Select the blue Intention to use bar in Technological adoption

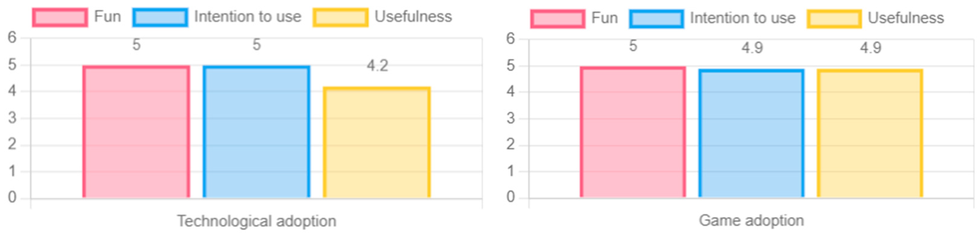(x=256, y=132)
